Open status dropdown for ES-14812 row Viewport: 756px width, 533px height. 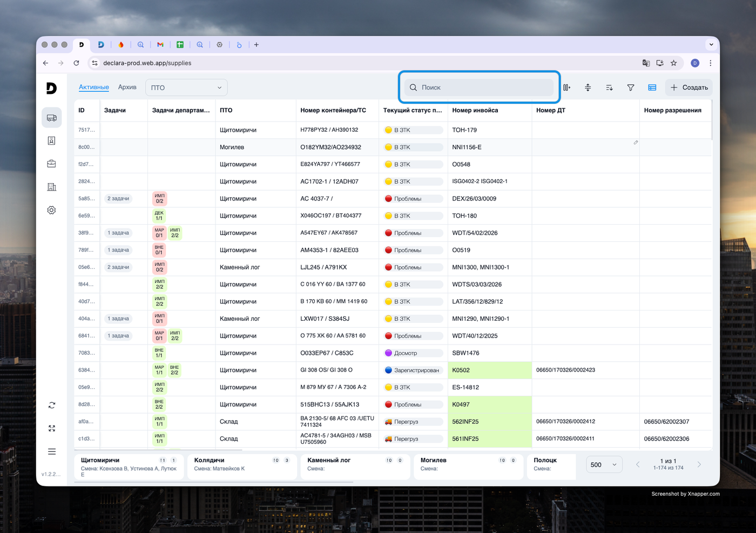414,387
